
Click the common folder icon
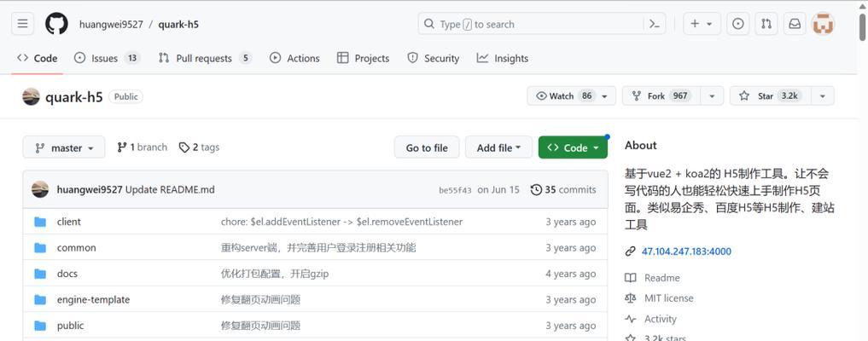click(x=40, y=247)
